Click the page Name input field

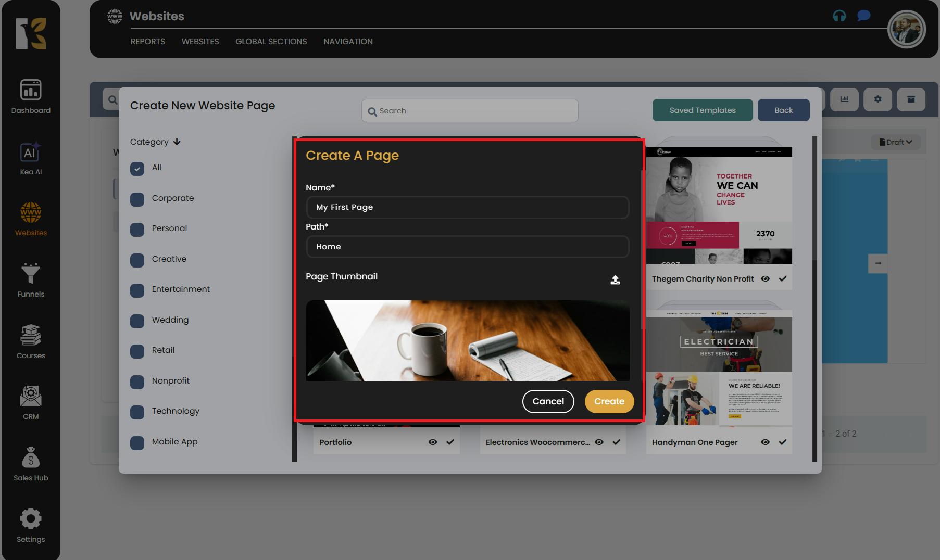[x=467, y=207]
